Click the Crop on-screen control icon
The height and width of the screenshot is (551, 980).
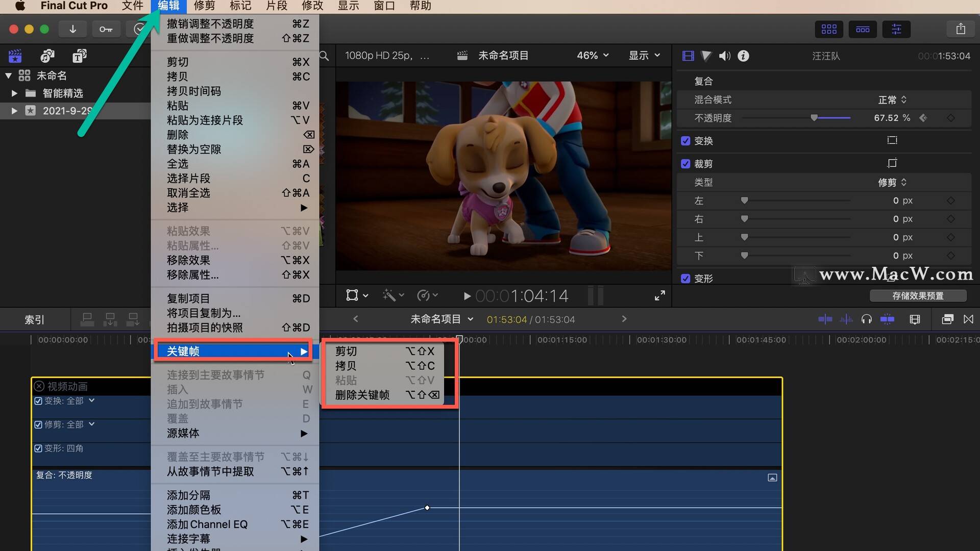pos(892,163)
